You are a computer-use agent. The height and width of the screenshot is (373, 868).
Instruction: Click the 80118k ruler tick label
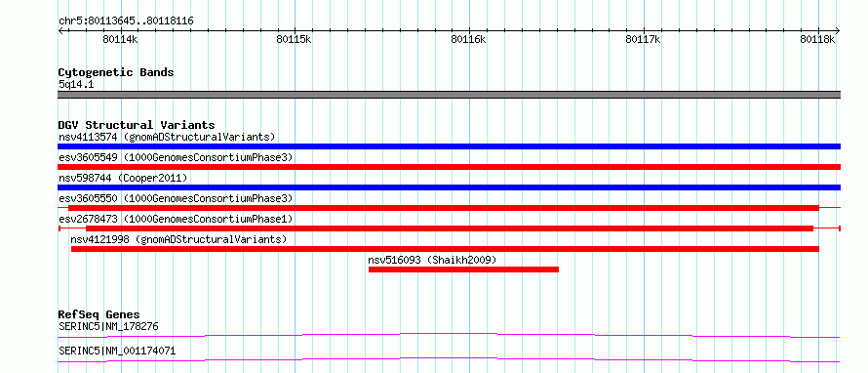[817, 39]
